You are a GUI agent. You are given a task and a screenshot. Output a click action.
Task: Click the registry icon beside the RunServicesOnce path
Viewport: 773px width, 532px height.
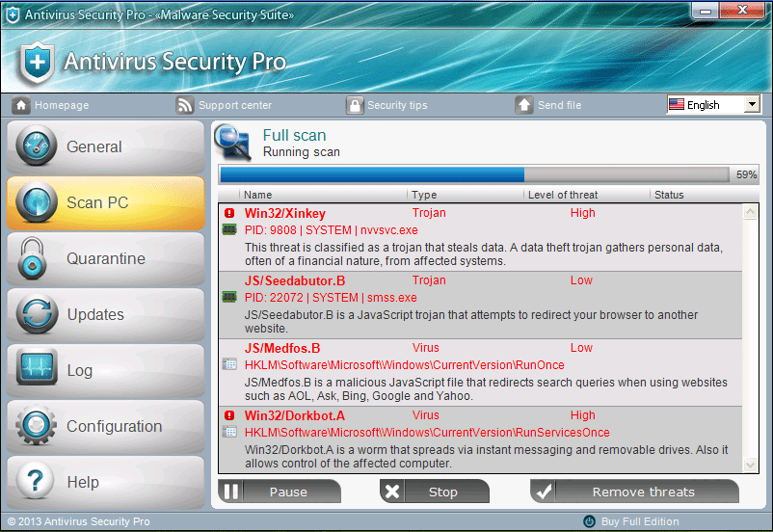click(x=229, y=432)
